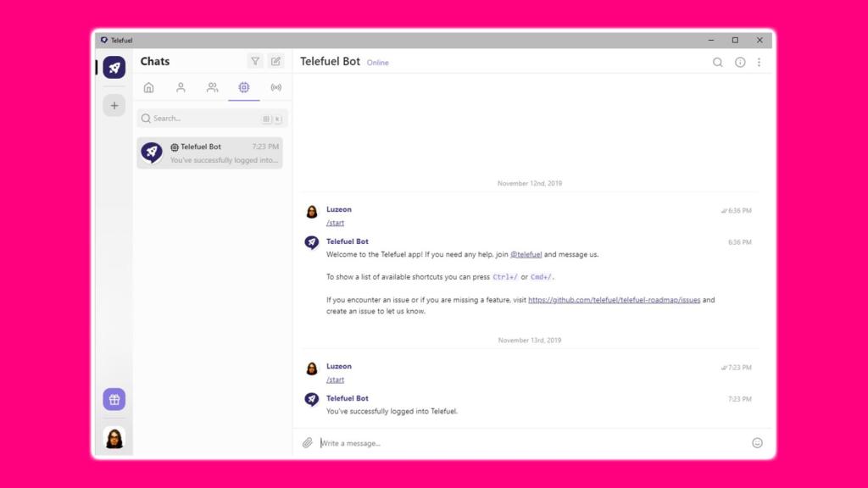The height and width of the screenshot is (488, 868).
Task: Expand the three-dot more options menu
Action: pos(759,63)
